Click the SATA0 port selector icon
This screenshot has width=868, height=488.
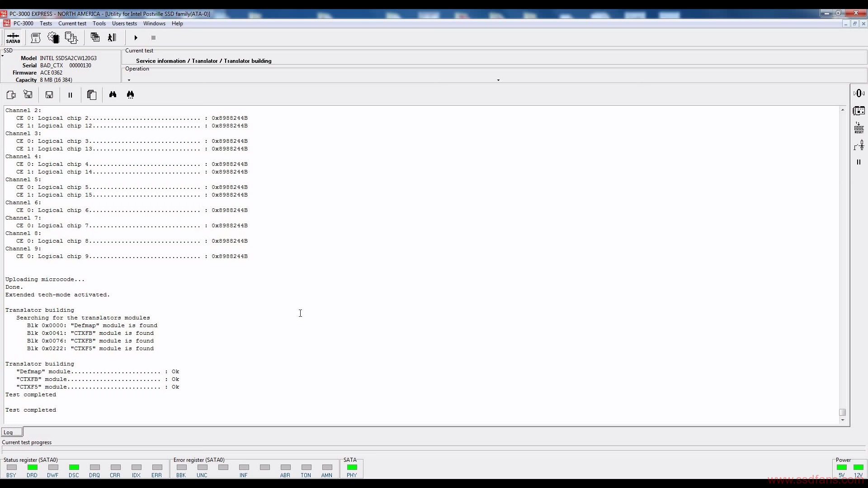[x=13, y=38]
